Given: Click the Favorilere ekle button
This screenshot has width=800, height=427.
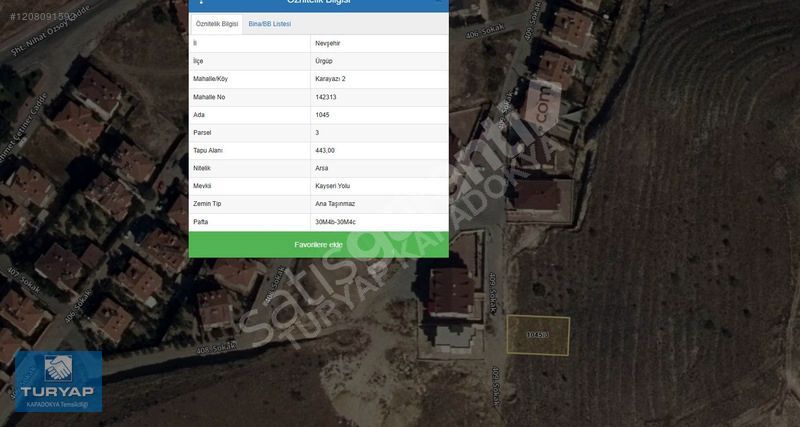Looking at the screenshot, I should (x=319, y=245).
